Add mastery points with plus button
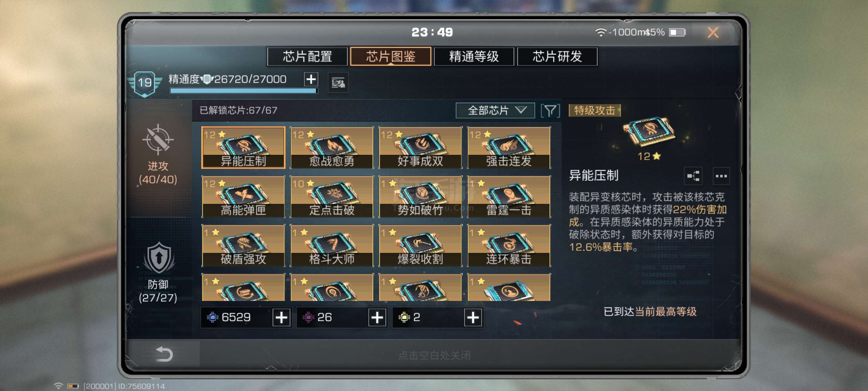Screen dimensions: 868x391 [311, 79]
